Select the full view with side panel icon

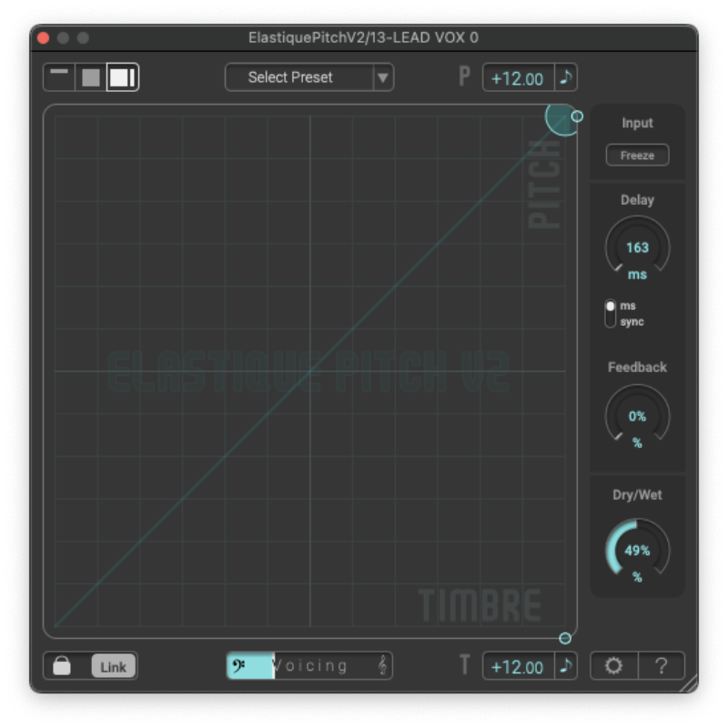(122, 77)
